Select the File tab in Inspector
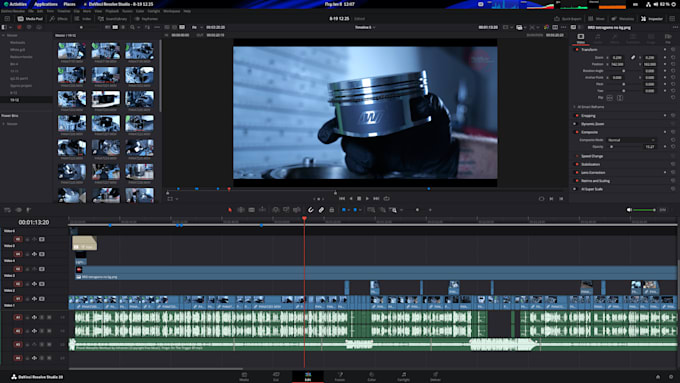Viewport: 680px width, 383px height. tap(668, 38)
